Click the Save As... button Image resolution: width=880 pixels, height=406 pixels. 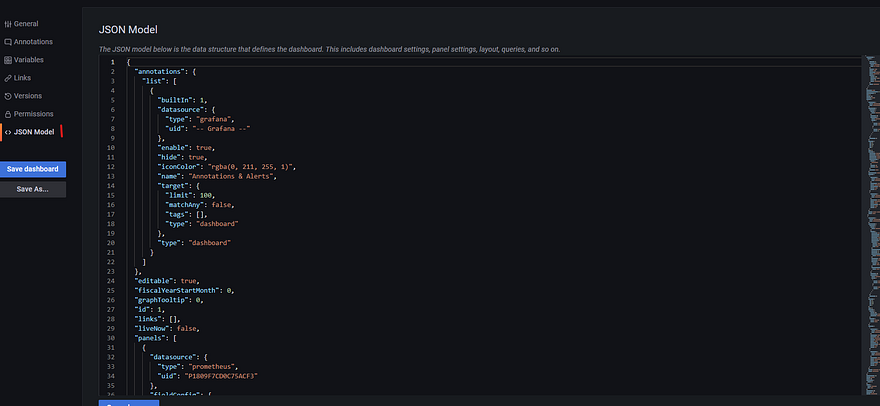tap(33, 189)
